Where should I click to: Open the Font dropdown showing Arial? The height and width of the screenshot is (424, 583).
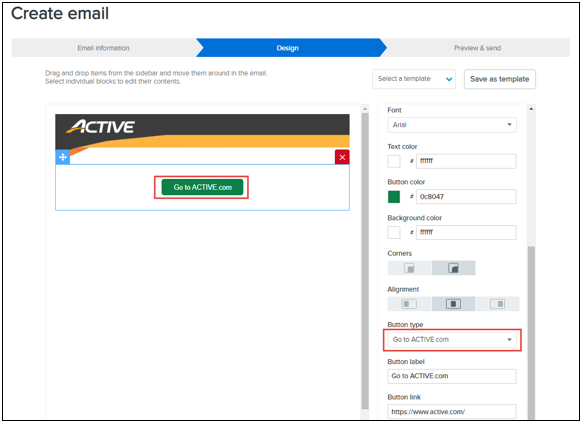click(452, 125)
